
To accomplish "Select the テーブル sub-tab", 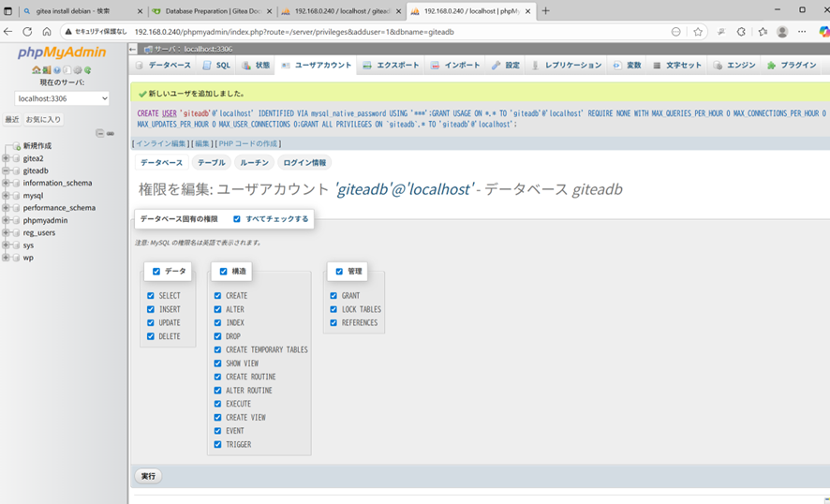I will coord(211,162).
